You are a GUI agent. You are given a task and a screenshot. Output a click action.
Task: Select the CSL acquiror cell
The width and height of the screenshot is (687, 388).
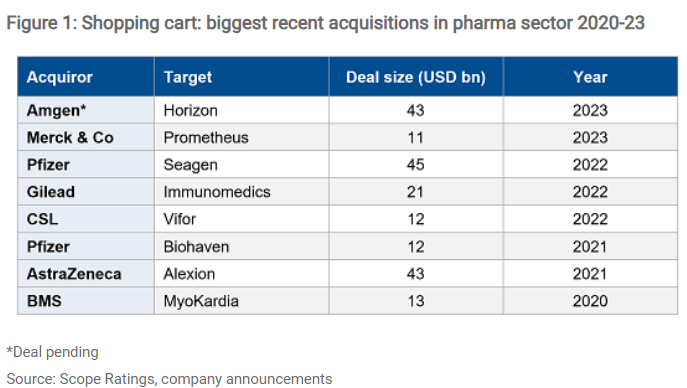(x=86, y=219)
